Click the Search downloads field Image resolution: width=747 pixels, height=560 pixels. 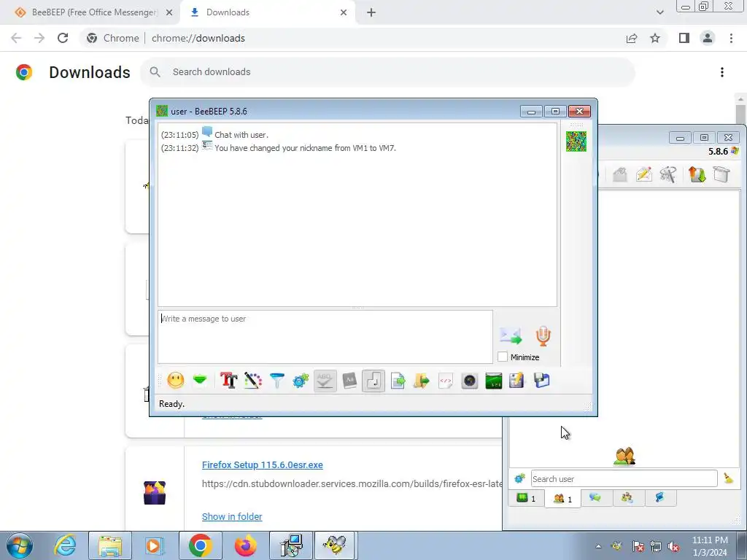tap(387, 72)
